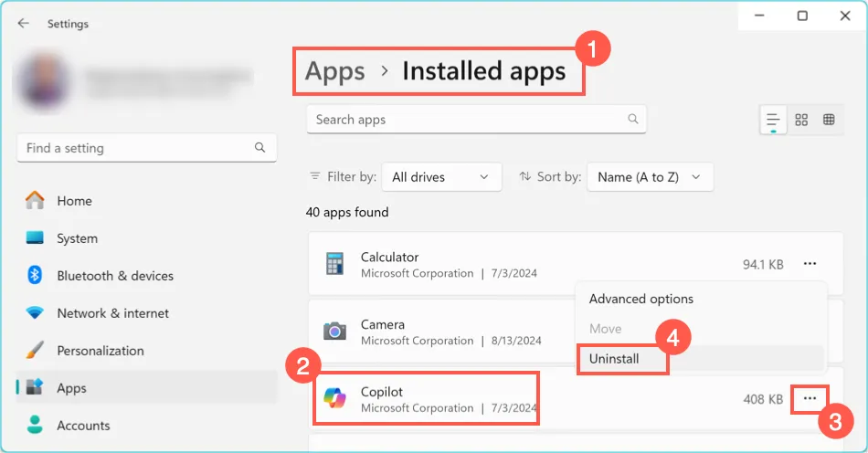Open Copilot's three-dot options menu
The height and width of the screenshot is (453, 868).
pos(810,399)
